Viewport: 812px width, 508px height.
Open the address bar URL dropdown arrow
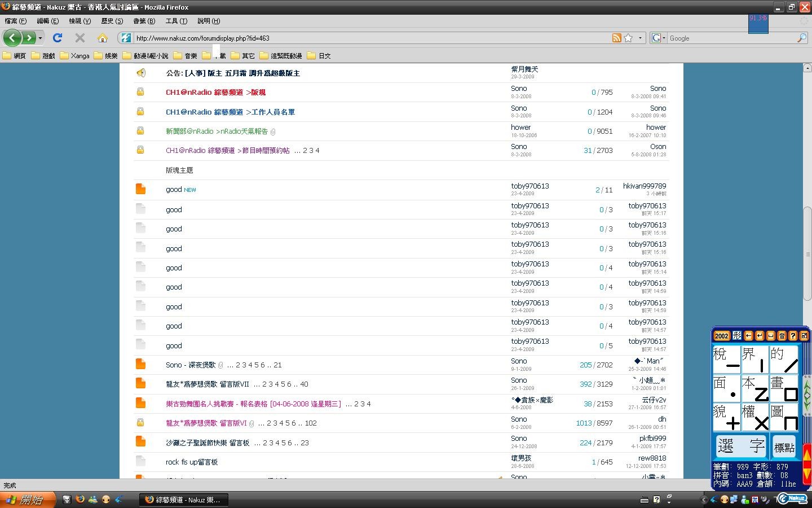640,38
